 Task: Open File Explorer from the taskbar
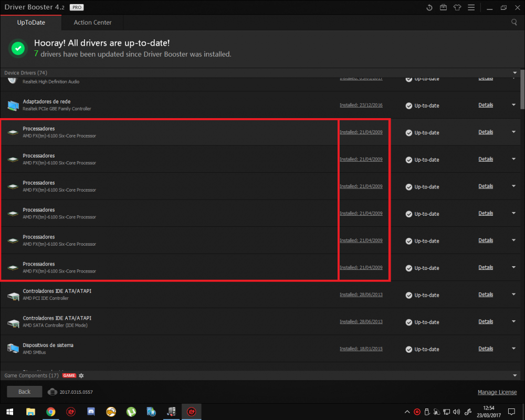30,412
